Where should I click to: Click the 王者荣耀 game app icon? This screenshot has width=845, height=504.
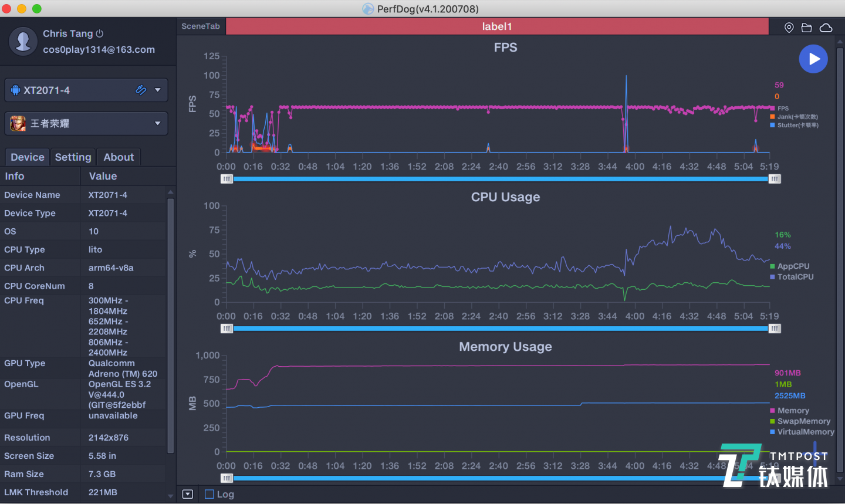pyautogui.click(x=18, y=123)
